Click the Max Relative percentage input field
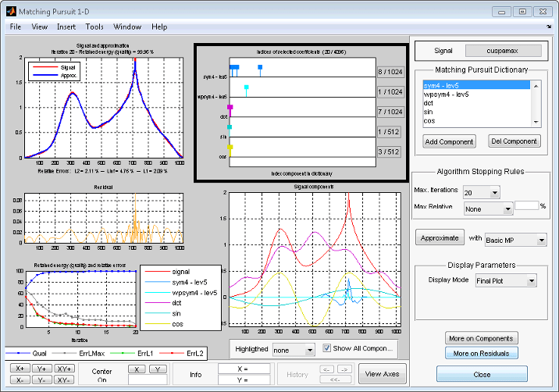 click(525, 205)
